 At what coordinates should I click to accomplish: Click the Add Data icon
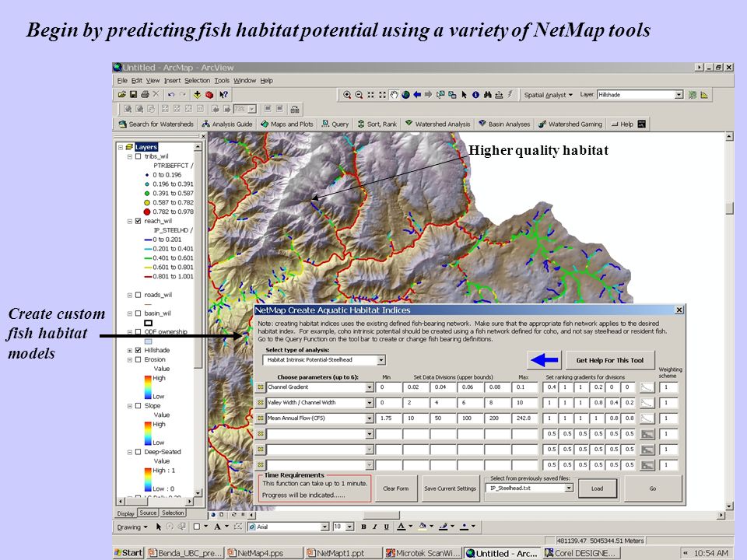click(x=197, y=95)
